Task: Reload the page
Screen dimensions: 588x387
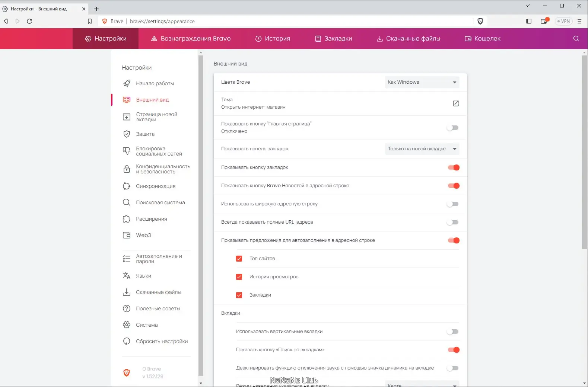Action: [29, 21]
